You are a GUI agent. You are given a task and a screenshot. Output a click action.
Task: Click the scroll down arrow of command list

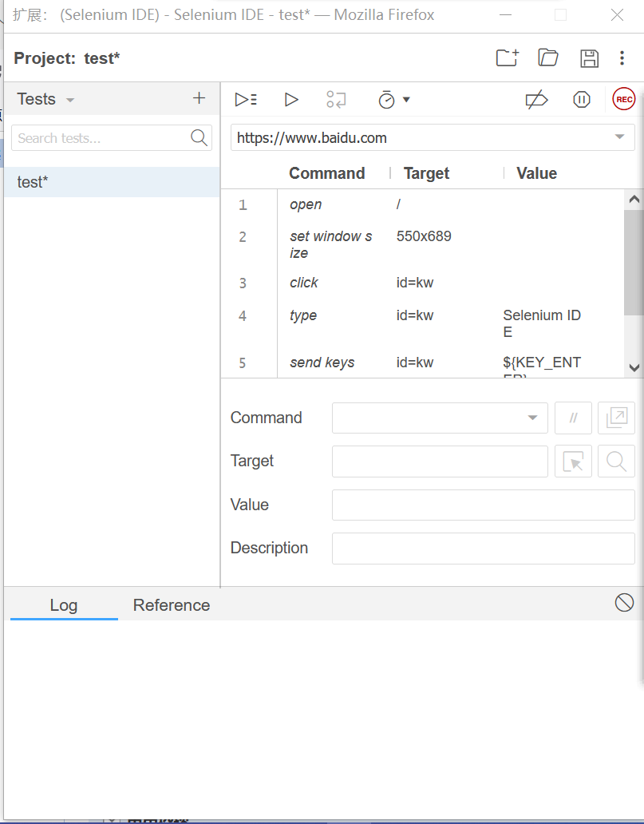click(634, 368)
